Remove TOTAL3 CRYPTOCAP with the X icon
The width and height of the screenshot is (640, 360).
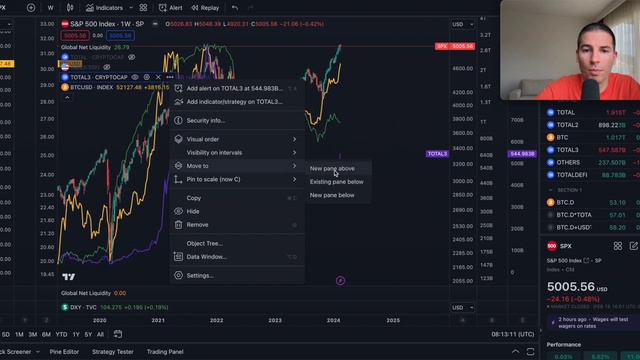click(x=158, y=77)
